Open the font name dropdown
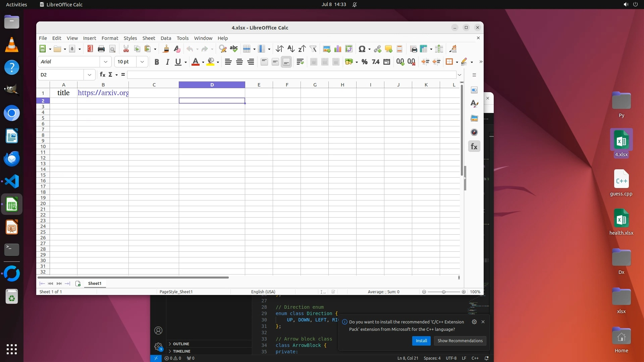This screenshot has width=644, height=362. (x=106, y=62)
